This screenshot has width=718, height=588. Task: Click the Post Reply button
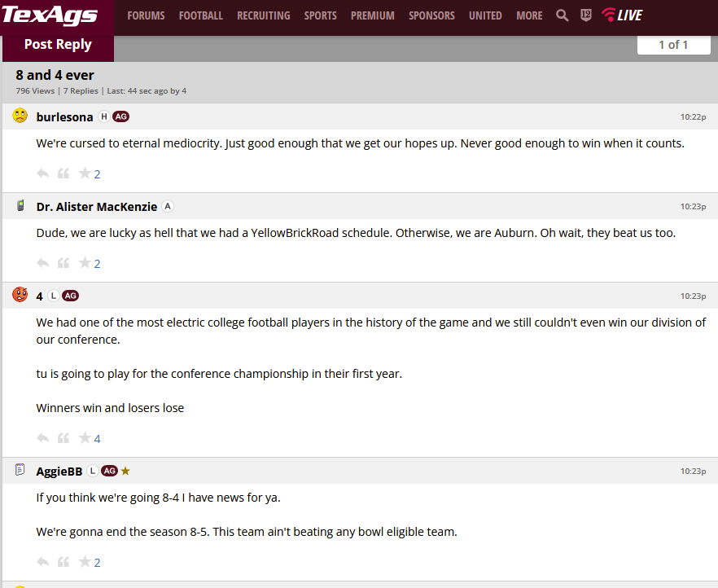(x=58, y=45)
